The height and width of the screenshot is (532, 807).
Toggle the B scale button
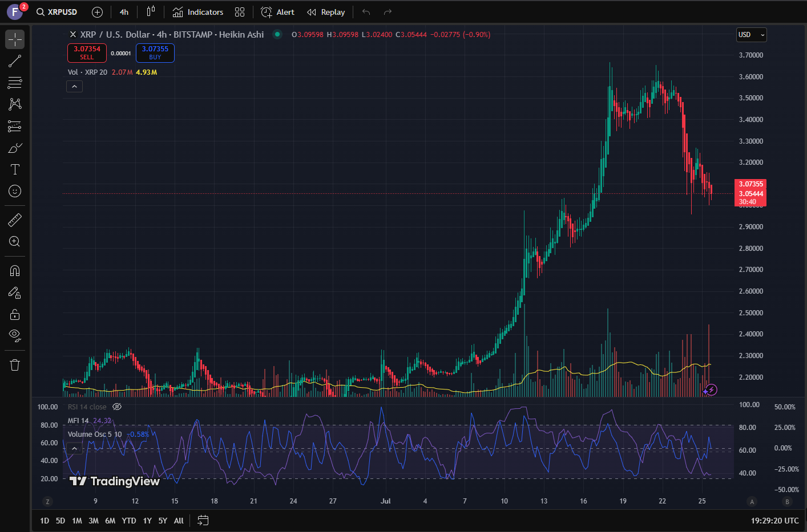[788, 501]
